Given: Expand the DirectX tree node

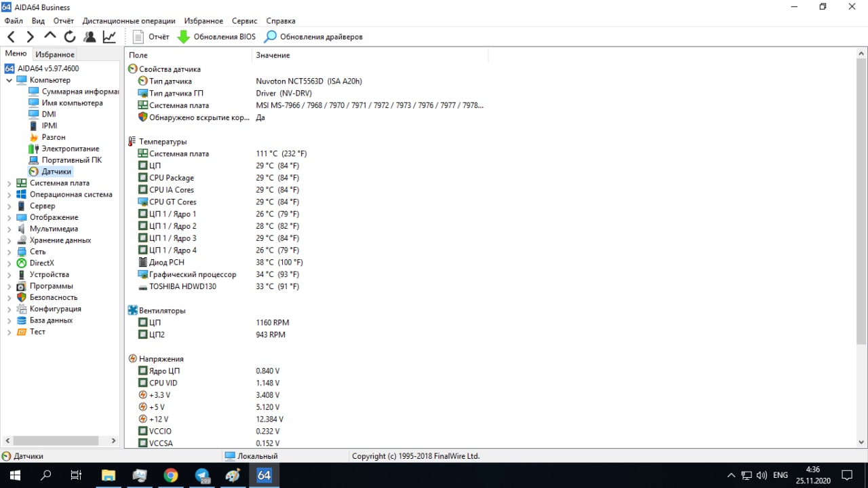Looking at the screenshot, I should click(x=9, y=263).
